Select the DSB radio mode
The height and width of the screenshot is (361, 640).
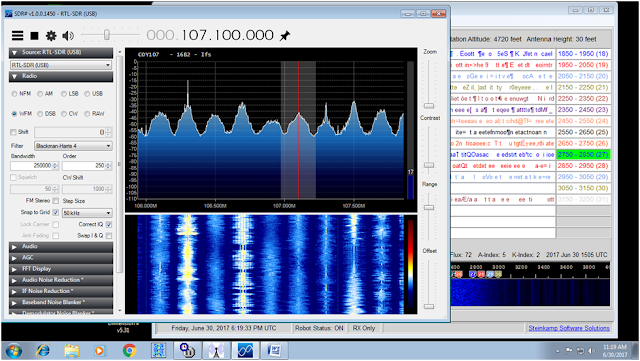point(40,114)
